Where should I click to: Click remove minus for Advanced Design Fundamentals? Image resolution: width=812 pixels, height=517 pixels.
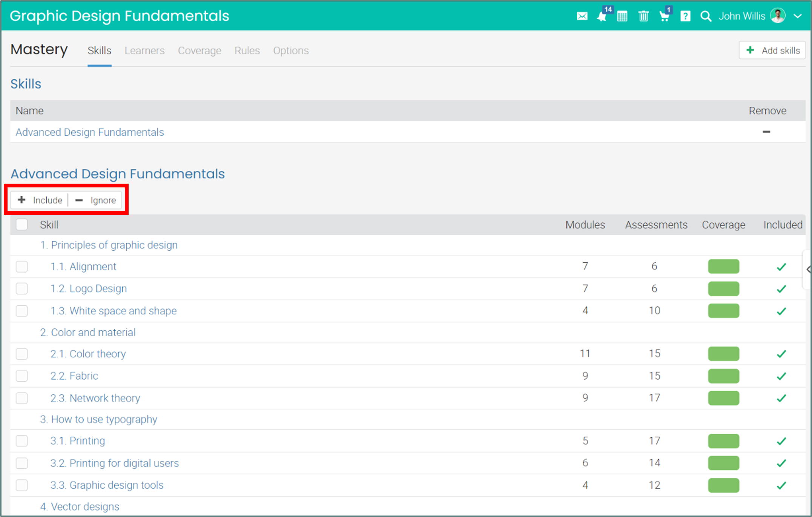coord(766,132)
